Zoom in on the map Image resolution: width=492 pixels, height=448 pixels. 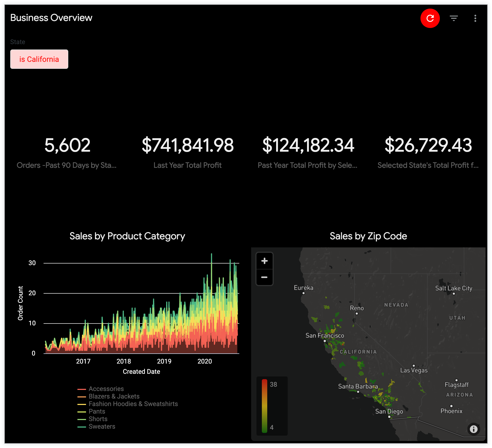click(x=265, y=261)
